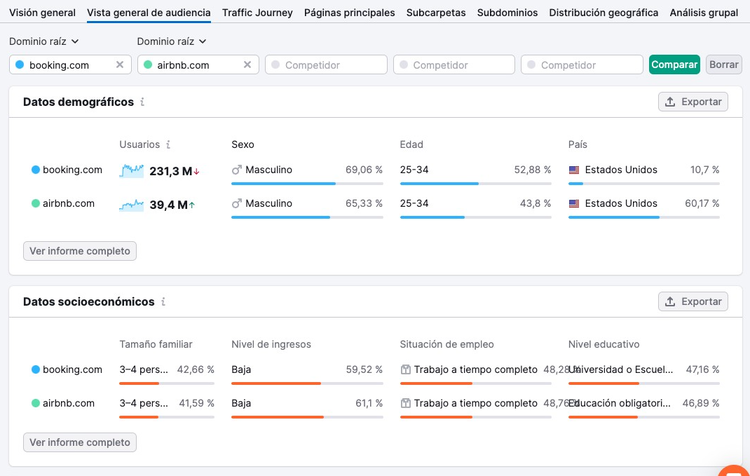Image resolution: width=750 pixels, height=476 pixels.
Task: Click male symbol icon in booking.com row
Action: pyautogui.click(x=237, y=170)
